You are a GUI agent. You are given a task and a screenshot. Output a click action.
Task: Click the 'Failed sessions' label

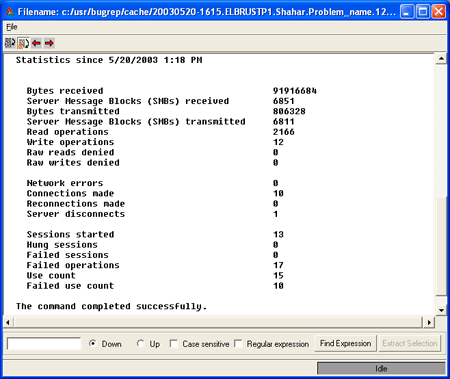point(68,255)
